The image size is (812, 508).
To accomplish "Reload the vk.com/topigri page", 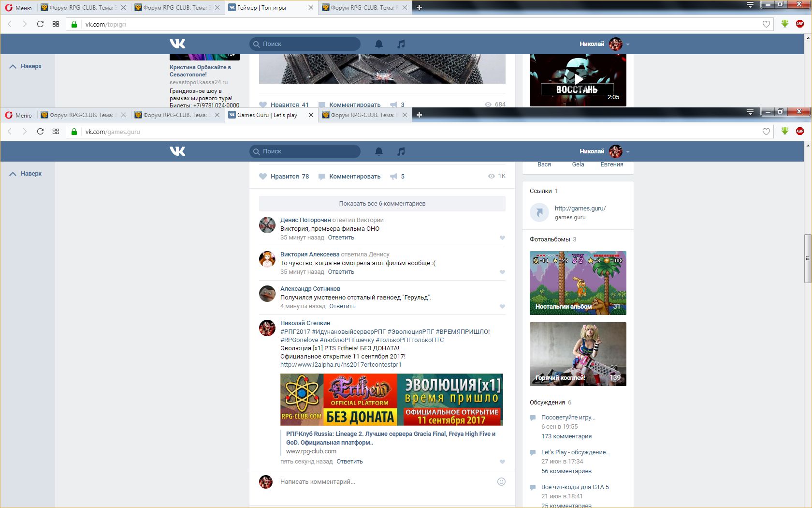I will (x=40, y=24).
